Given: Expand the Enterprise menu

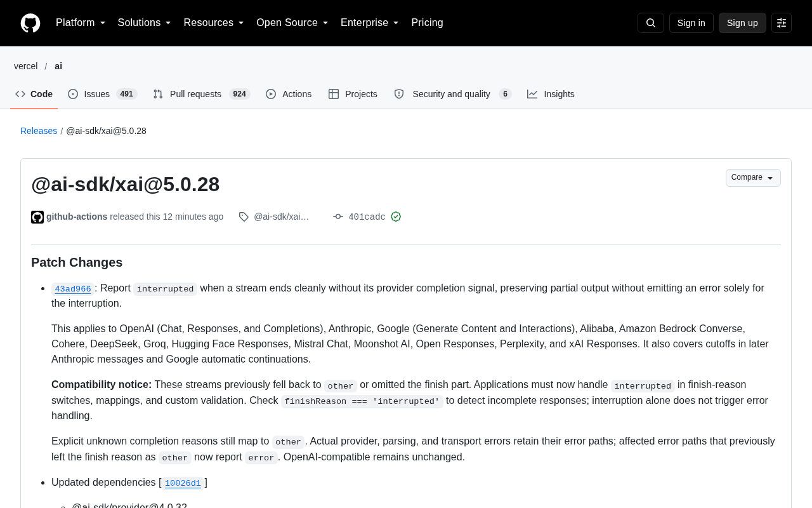Looking at the screenshot, I should 370,23.
